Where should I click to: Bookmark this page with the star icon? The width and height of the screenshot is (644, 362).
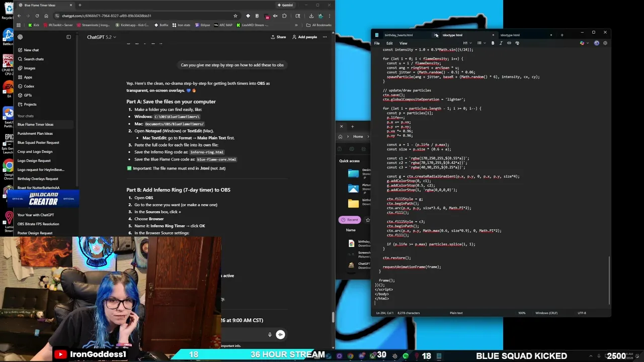[235, 16]
